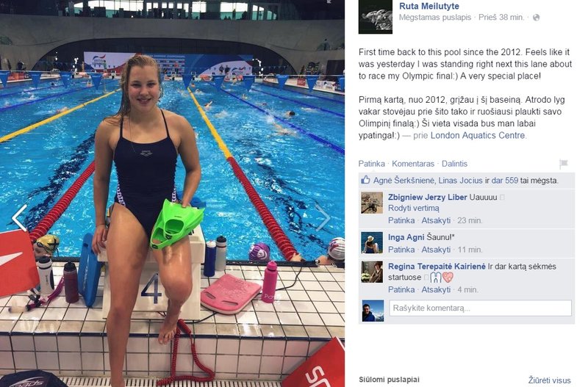Click Atsakyti on Inga Agni's comment
The height and width of the screenshot is (387, 588).
click(436, 250)
